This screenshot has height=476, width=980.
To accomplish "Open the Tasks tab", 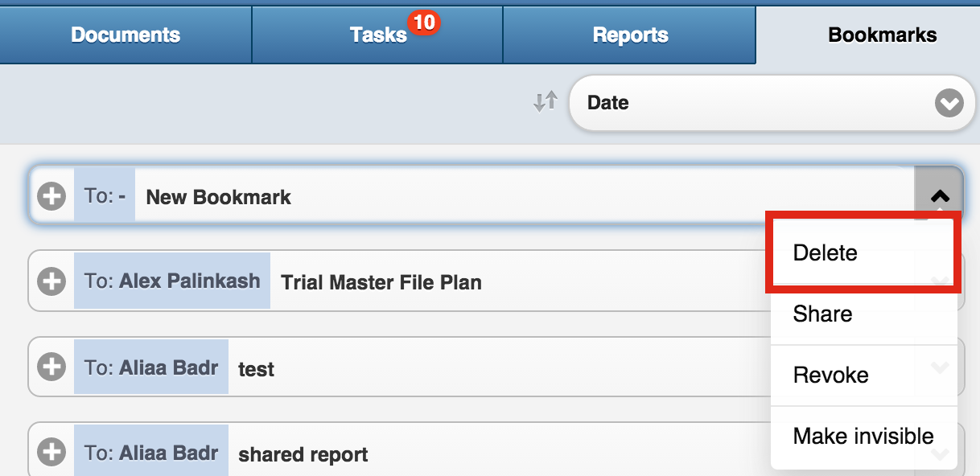I will click(x=377, y=35).
